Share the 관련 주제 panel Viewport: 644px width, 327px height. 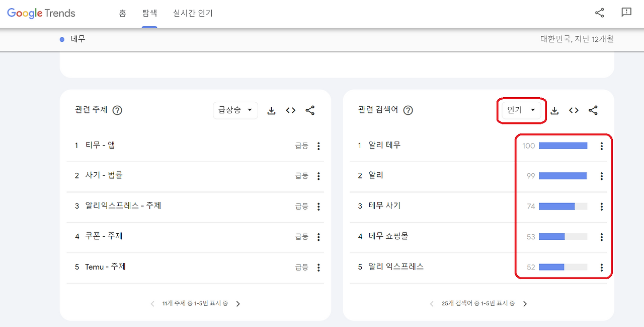tap(310, 110)
